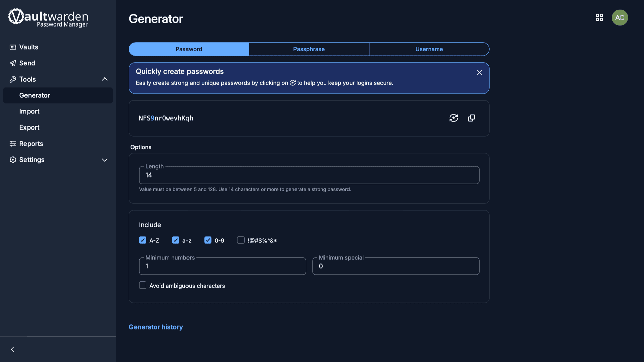
Task: Click the Minimum special field
Action: (x=396, y=266)
